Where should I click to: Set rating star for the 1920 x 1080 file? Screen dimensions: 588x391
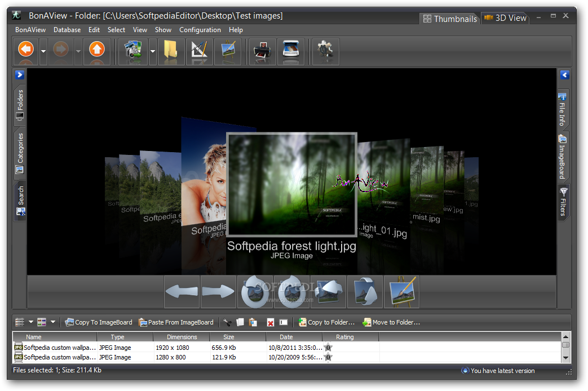tap(328, 348)
